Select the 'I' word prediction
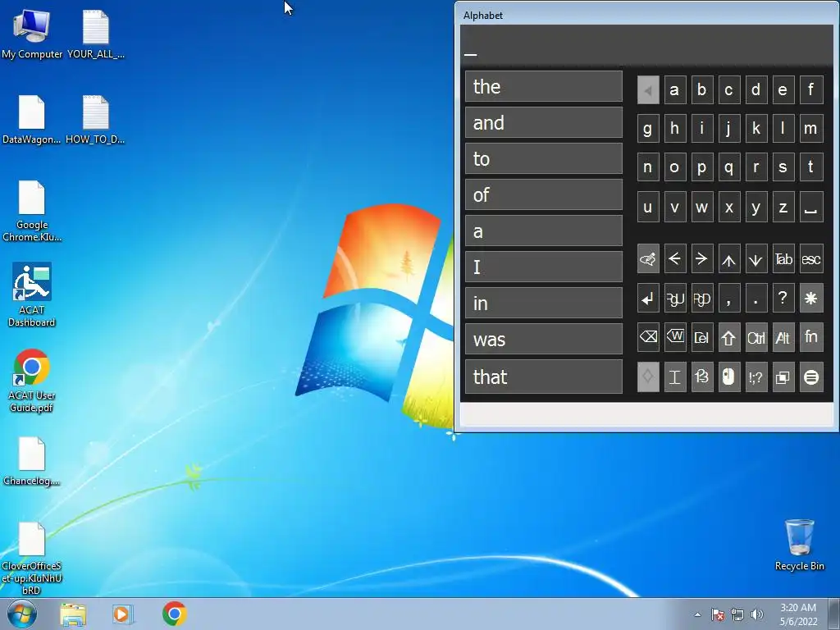840x630 pixels. 543,267
